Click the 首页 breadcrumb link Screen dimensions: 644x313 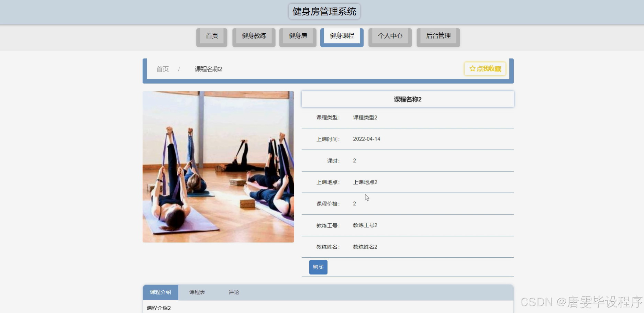coord(163,69)
